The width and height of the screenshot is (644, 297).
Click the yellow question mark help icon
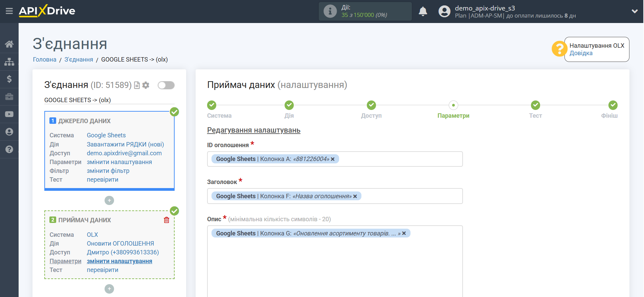click(559, 49)
